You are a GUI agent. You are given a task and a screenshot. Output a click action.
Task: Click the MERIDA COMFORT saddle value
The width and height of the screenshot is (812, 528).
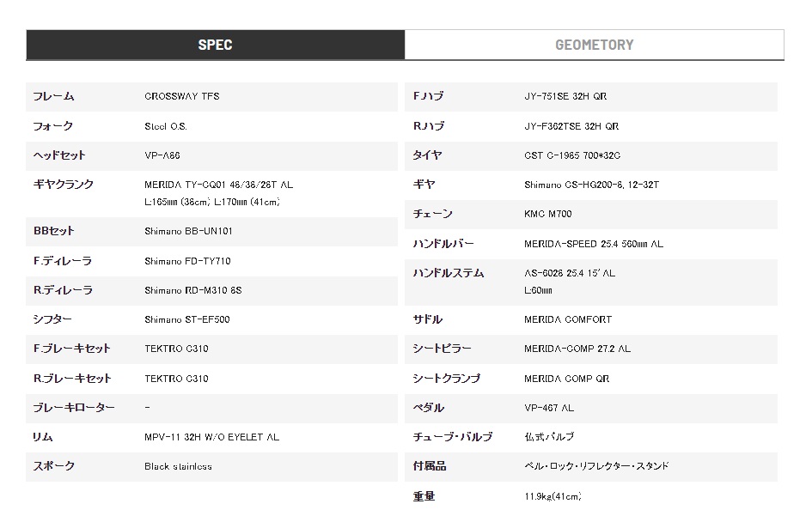pyautogui.click(x=568, y=319)
